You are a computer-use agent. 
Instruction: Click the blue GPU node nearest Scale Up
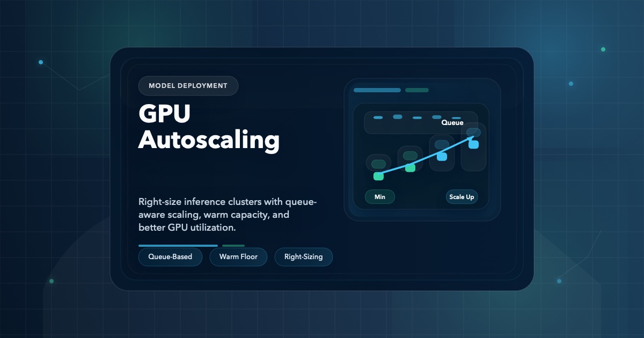pos(473,144)
